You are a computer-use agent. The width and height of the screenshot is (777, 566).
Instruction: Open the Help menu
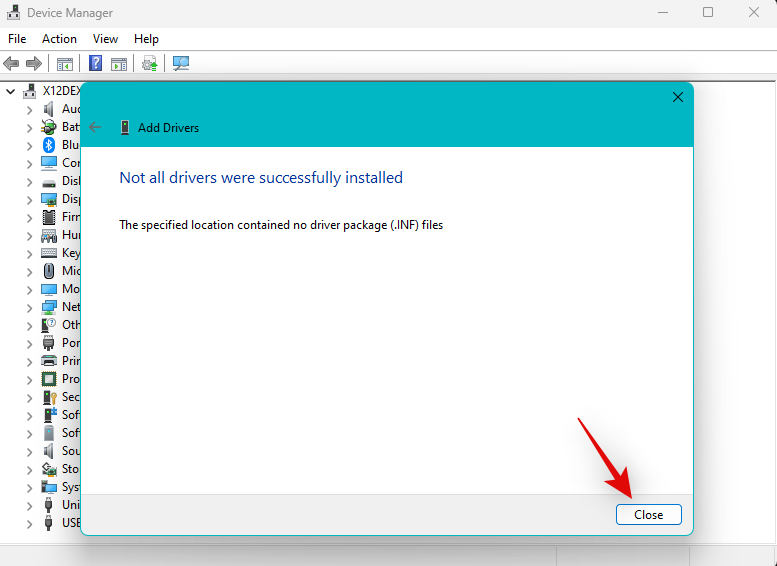pos(146,39)
